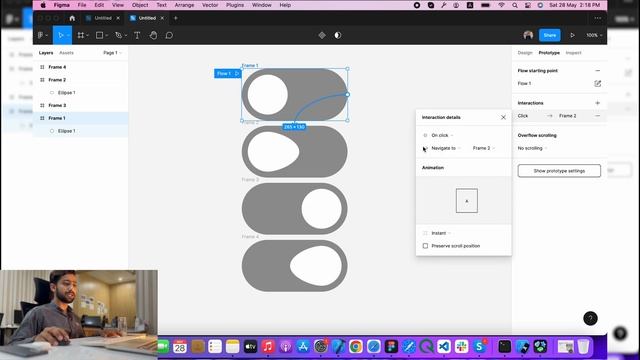Select Frame 2 in the layers list
The height and width of the screenshot is (360, 640).
point(80,80)
